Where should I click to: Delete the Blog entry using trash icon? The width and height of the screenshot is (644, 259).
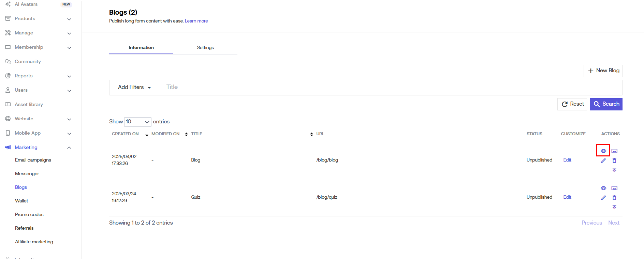(614, 161)
